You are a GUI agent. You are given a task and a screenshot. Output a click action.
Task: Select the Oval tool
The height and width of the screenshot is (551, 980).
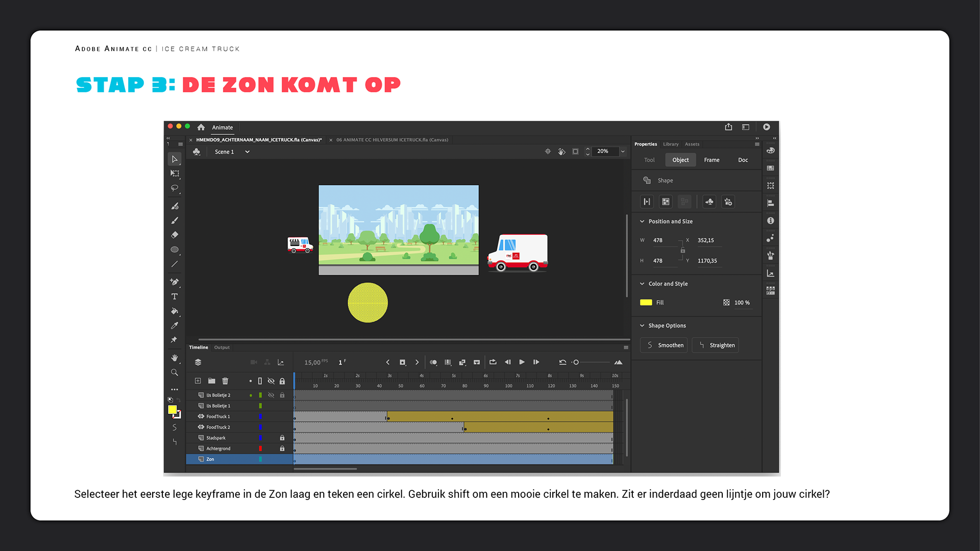pyautogui.click(x=175, y=249)
